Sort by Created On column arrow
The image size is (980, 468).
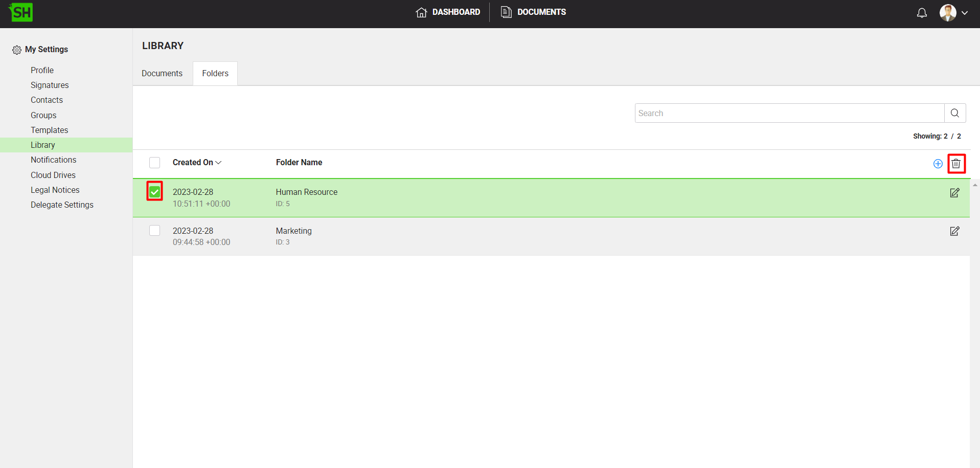[x=218, y=163]
